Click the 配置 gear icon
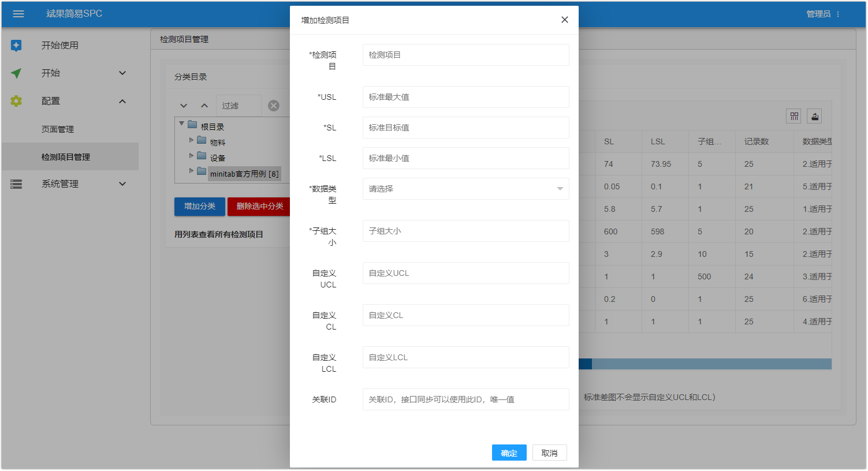 tap(16, 101)
